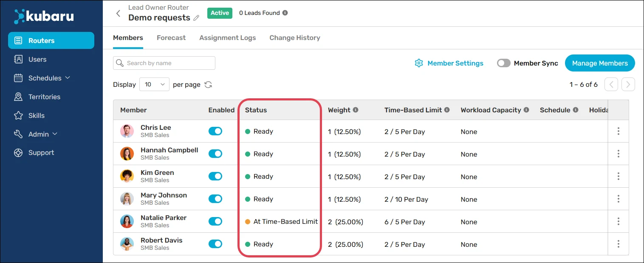Click the Skills star icon
Screen dimensions: 644x263
18,115
